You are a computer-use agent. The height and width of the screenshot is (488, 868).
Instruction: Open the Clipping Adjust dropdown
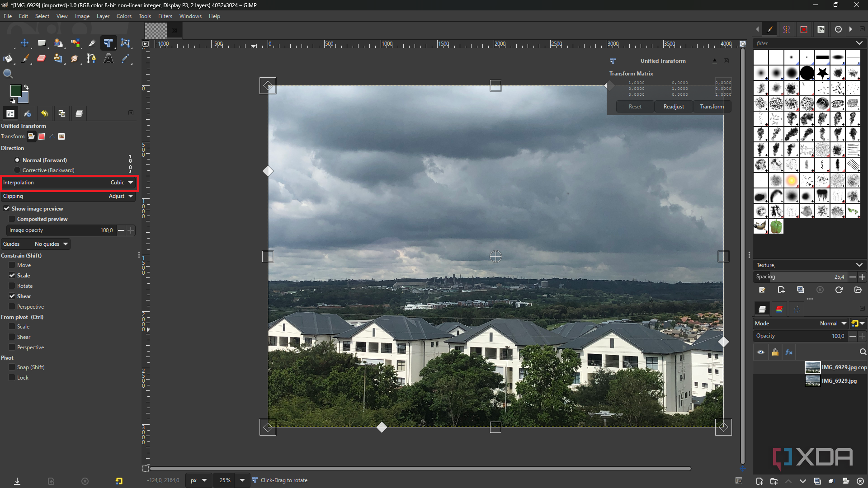click(121, 196)
